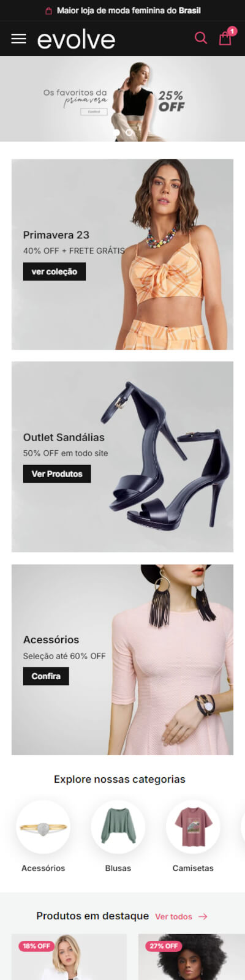Select the first carousel dot indicator
Image resolution: width=245 pixels, height=980 pixels.
(116, 132)
